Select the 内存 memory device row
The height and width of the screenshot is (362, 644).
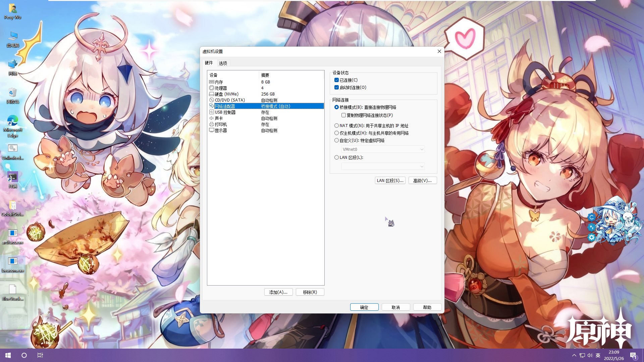pyautogui.click(x=219, y=82)
